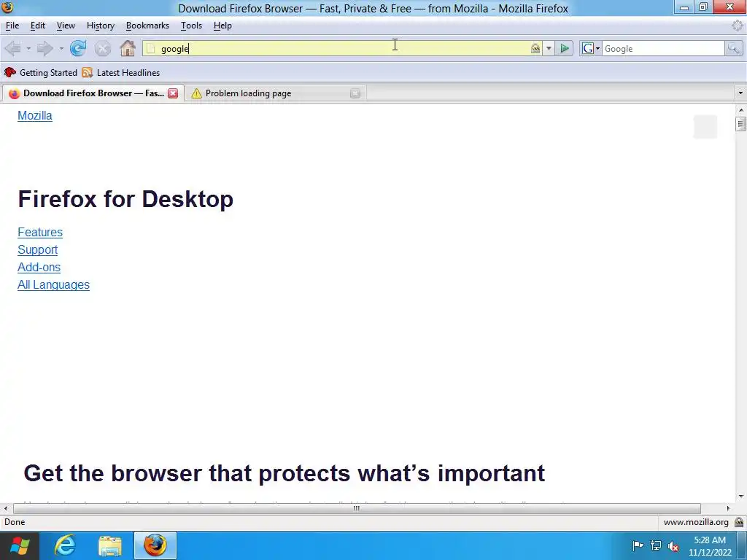This screenshot has height=560, width=747.
Task: Click the warning icon on second tab
Action: point(196,93)
